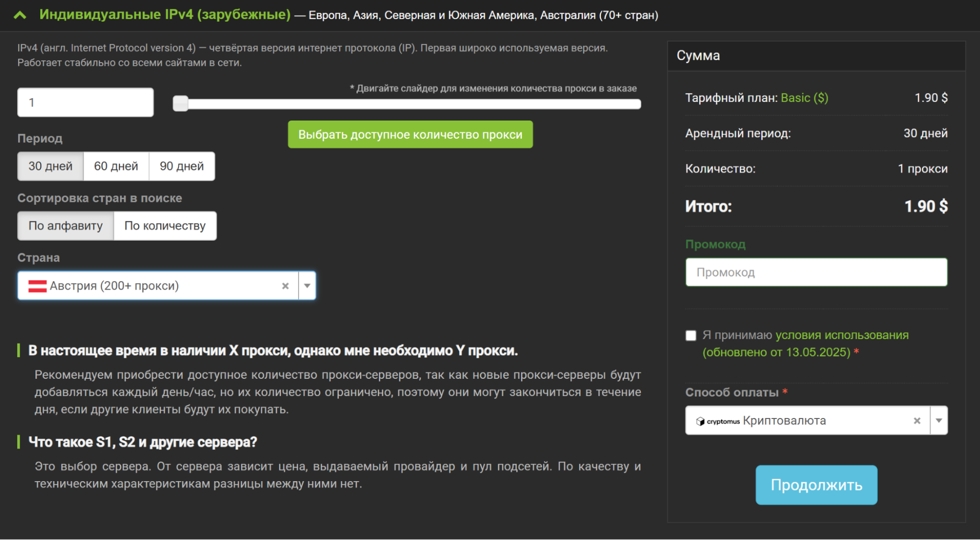This screenshot has height=540, width=980.
Task: Open the Страна selection field
Action: (x=147, y=285)
